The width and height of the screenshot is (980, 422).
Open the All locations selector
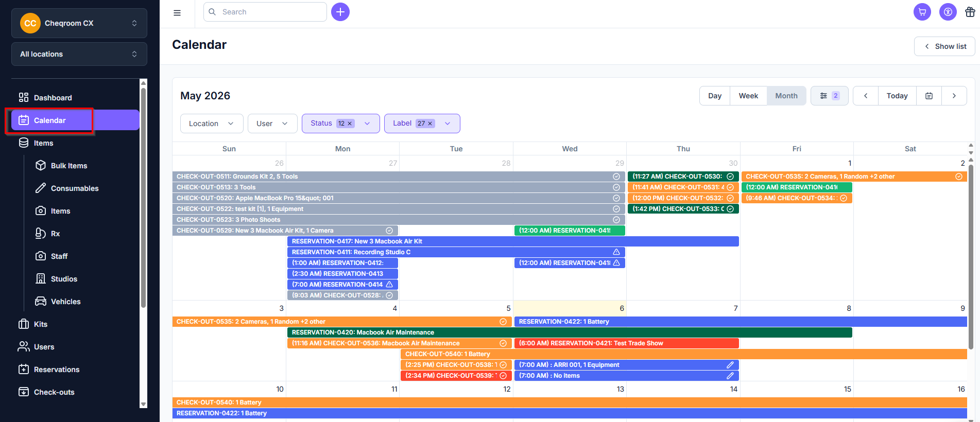pyautogui.click(x=79, y=54)
